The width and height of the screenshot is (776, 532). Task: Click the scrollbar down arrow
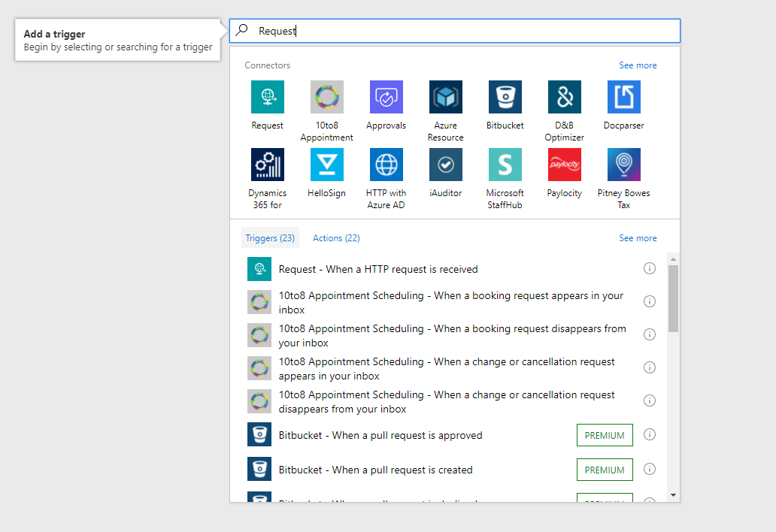point(673,495)
